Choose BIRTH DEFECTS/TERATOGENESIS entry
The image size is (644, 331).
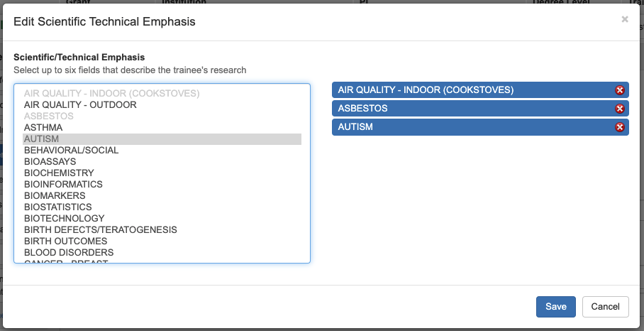point(100,230)
